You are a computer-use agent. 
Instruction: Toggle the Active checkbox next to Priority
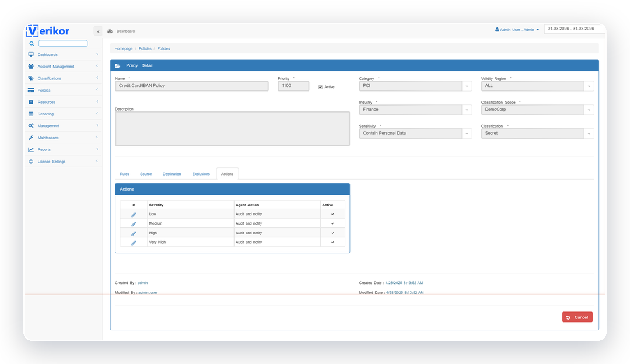tap(320, 87)
